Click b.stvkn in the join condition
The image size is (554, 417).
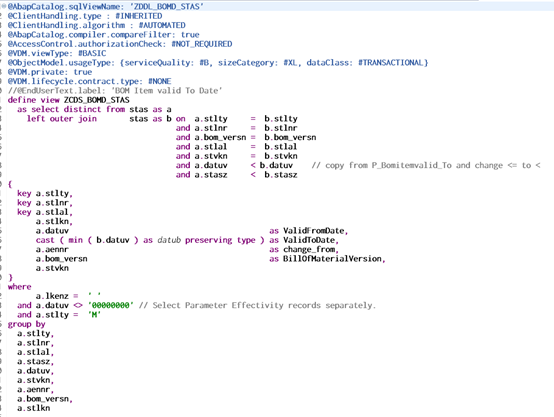[x=281, y=156]
